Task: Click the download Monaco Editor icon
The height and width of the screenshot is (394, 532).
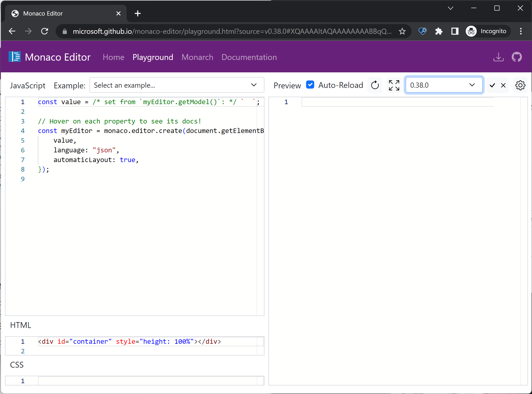Action: (498, 57)
